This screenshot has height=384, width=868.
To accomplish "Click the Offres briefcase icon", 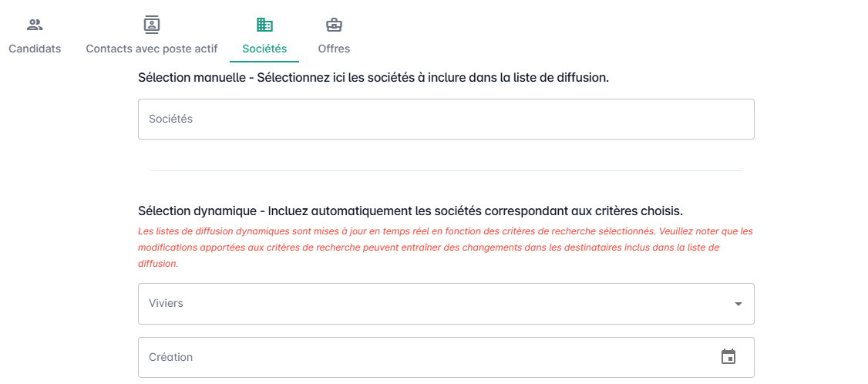I will [334, 25].
